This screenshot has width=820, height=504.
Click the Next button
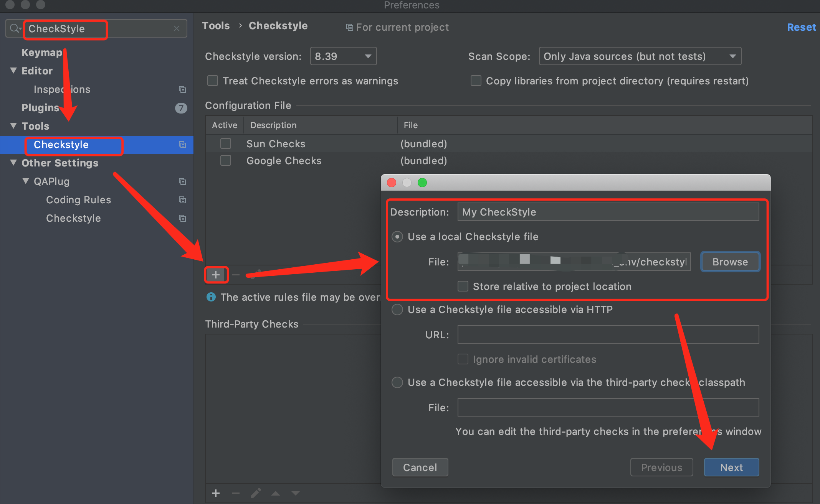tap(731, 468)
